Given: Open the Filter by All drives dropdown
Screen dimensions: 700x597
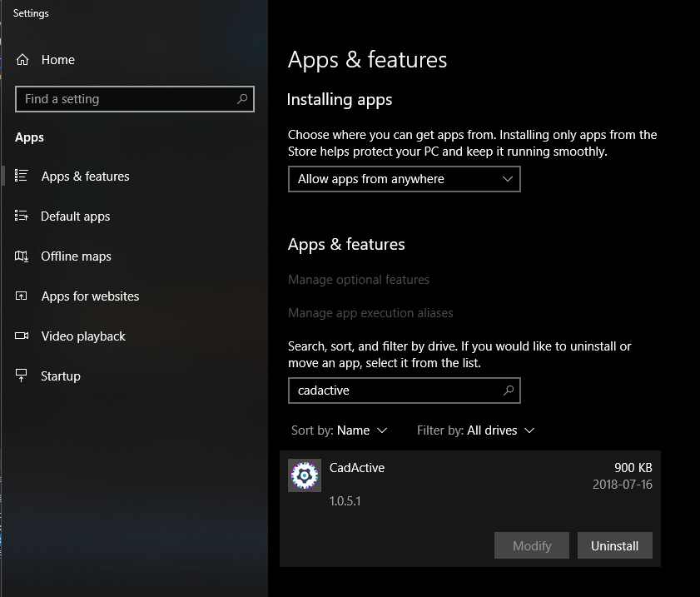Looking at the screenshot, I should pos(475,430).
